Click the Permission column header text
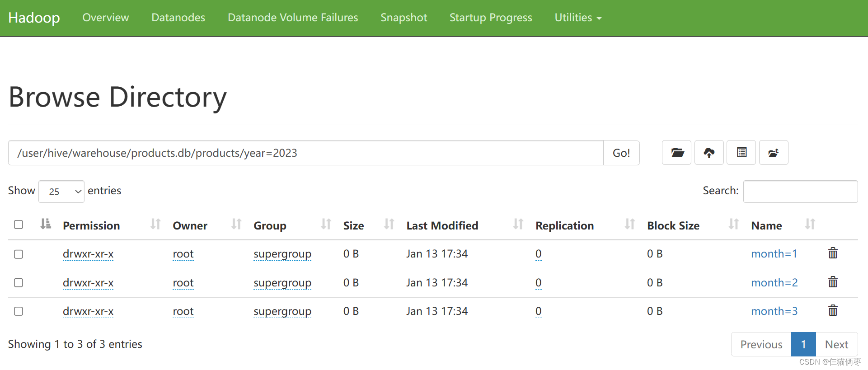 (x=91, y=225)
